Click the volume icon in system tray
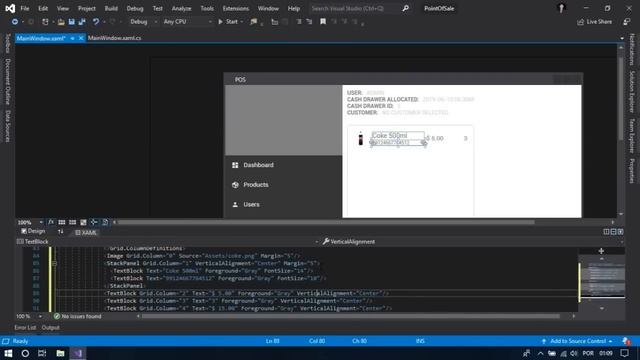Screen dimensions: 640x360 tap(574, 353)
